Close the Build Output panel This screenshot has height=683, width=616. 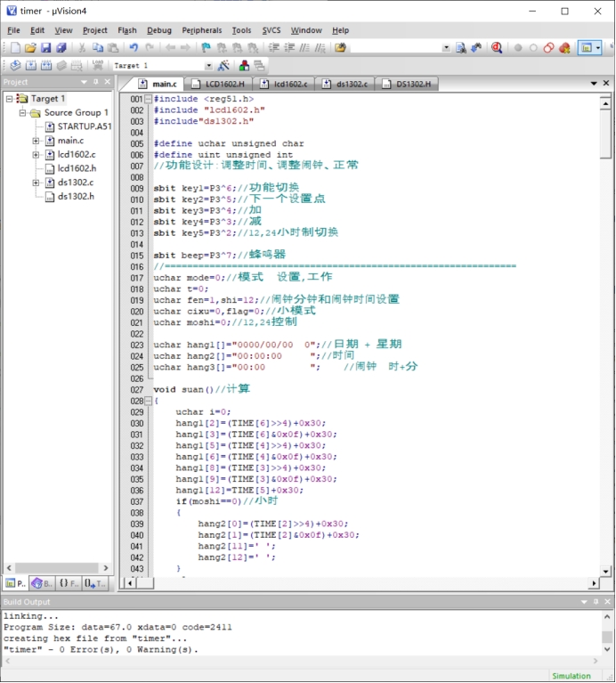tap(608, 602)
